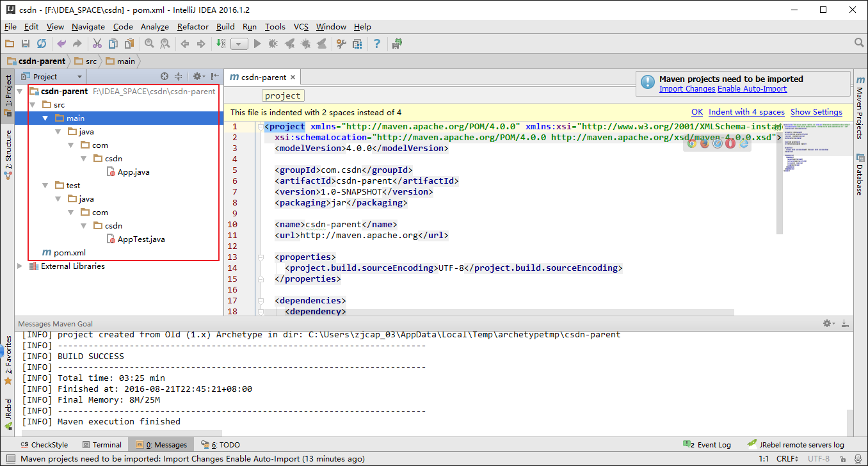868x466 pixels.
Task: Navigate back with the left arrow icon
Action: [x=185, y=44]
